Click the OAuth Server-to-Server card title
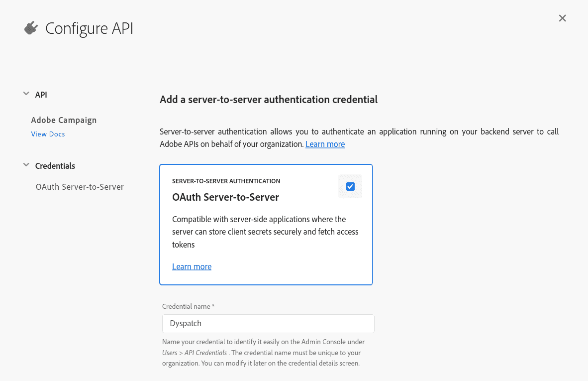This screenshot has width=588, height=381. click(x=226, y=197)
